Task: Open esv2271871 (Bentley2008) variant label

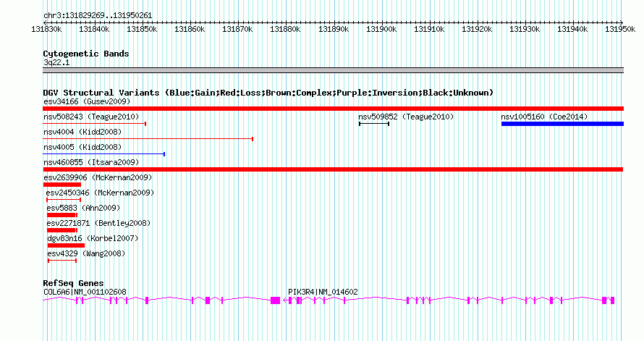Action: coord(98,223)
